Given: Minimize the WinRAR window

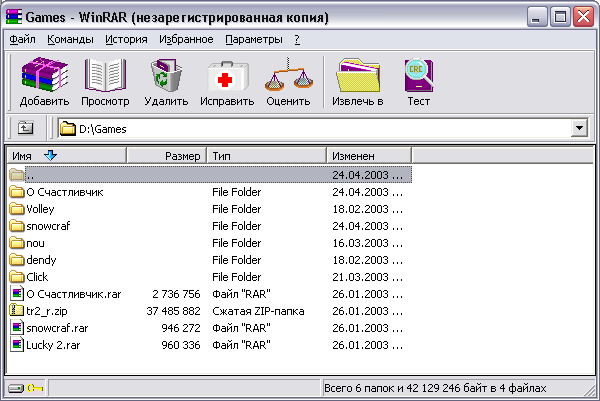Looking at the screenshot, I should tap(536, 17).
